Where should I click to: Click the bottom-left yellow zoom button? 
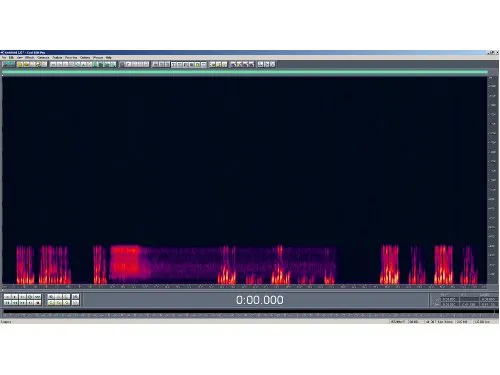[51, 303]
